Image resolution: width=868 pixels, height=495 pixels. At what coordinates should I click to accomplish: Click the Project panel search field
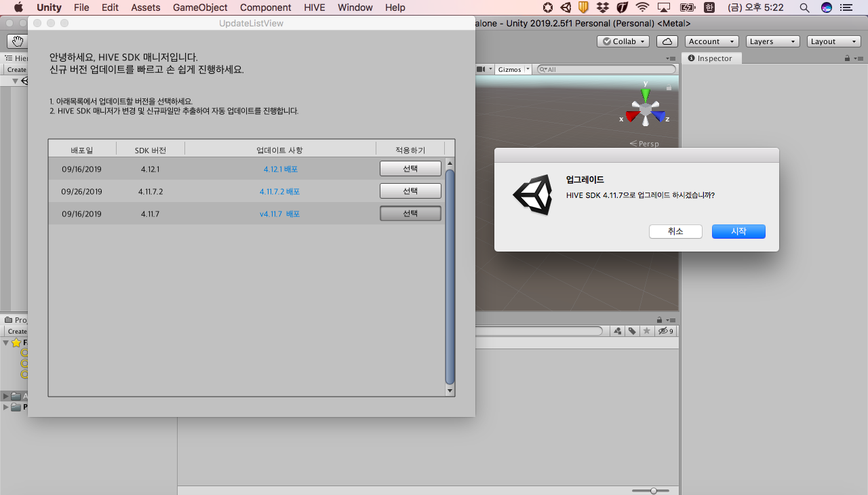pos(539,331)
